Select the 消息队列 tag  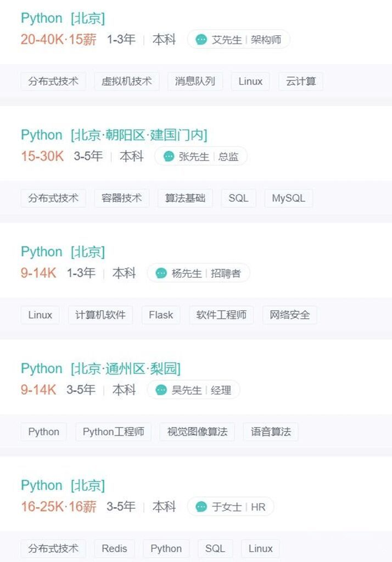pyautogui.click(x=195, y=81)
